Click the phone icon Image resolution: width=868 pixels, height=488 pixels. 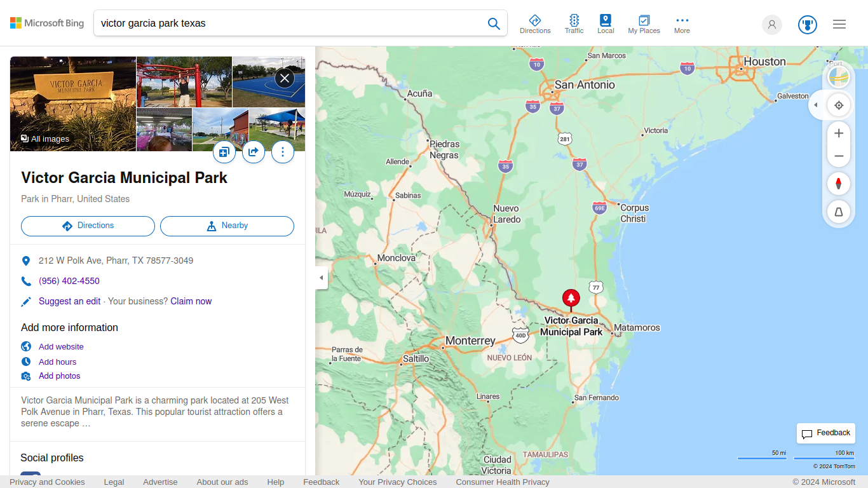pos(26,281)
